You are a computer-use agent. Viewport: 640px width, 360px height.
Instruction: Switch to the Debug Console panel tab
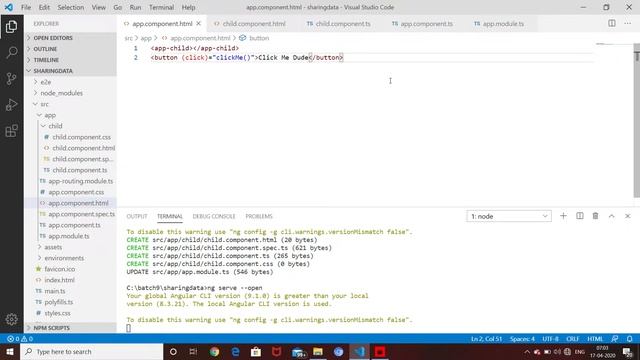214,216
